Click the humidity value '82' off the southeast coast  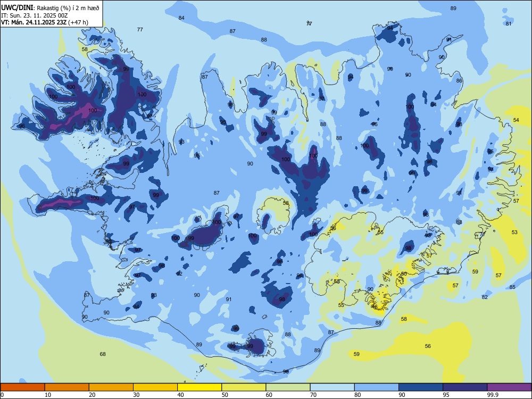pyautogui.click(x=485, y=297)
